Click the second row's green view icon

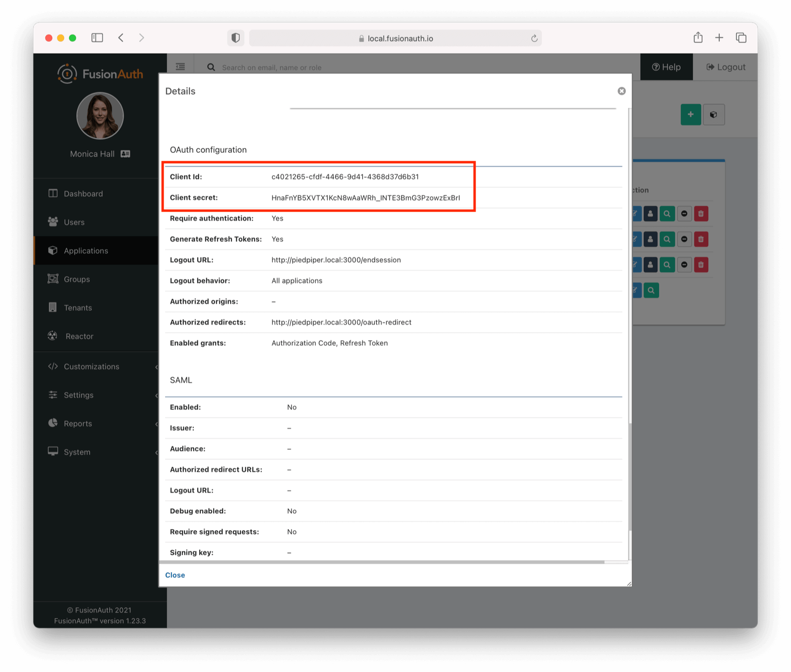coord(667,239)
